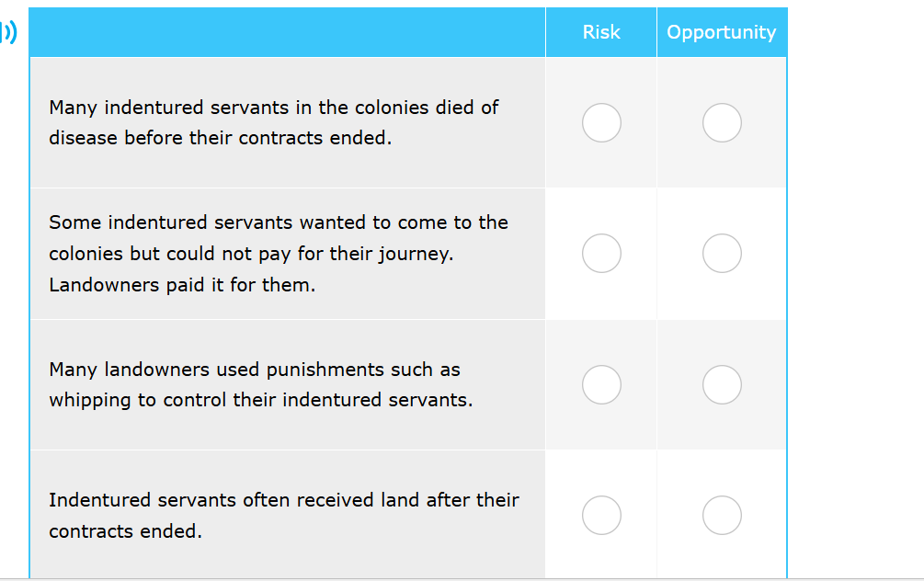924x581 pixels.
Task: Select Opportunity for the paid journey statement
Action: click(722, 253)
